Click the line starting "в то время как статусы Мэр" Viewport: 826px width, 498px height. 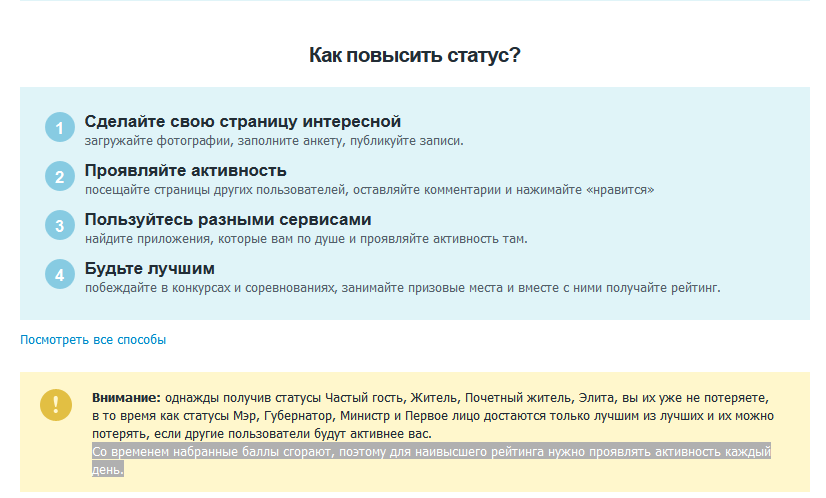coord(432,416)
